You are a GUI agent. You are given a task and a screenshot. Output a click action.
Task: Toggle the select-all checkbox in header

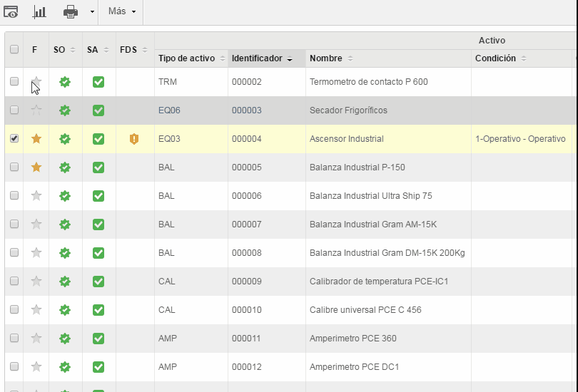pyautogui.click(x=14, y=49)
